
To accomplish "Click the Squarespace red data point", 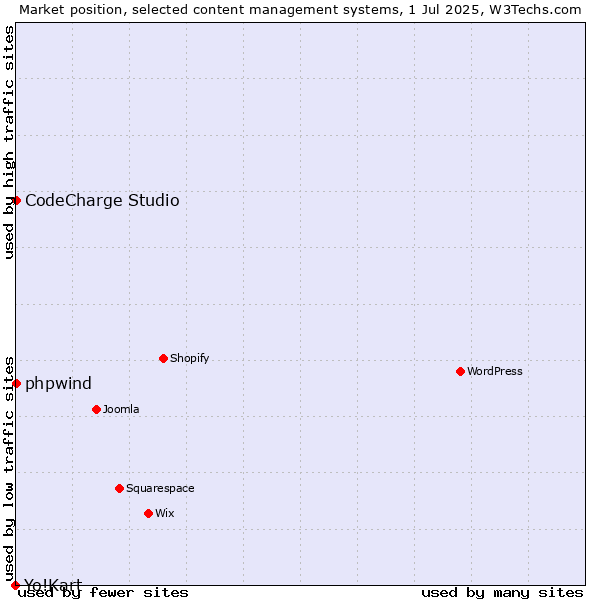I will (119, 488).
